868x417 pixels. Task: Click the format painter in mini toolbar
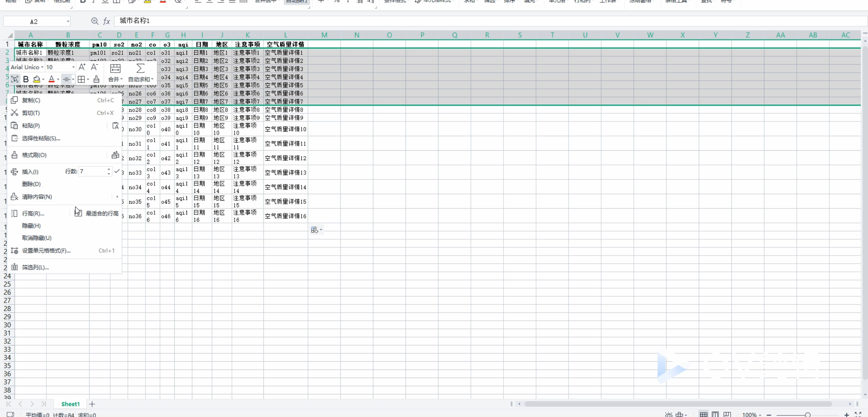[x=96, y=79]
